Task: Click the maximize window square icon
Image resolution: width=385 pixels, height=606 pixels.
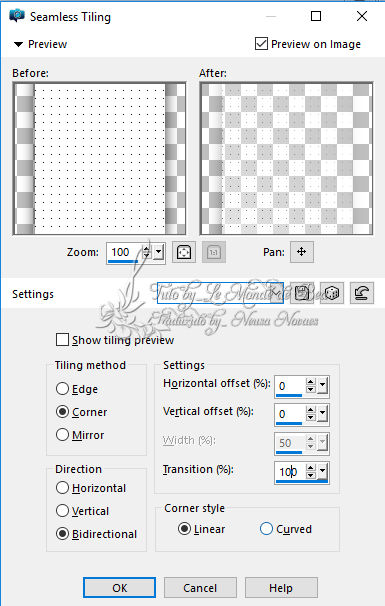Action: 316,16
